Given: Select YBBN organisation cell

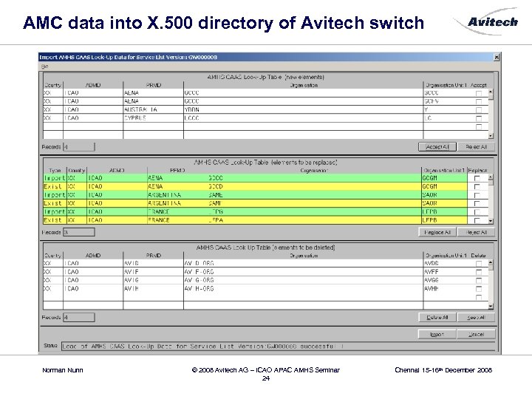Looking at the screenshot, I should pos(304,110).
